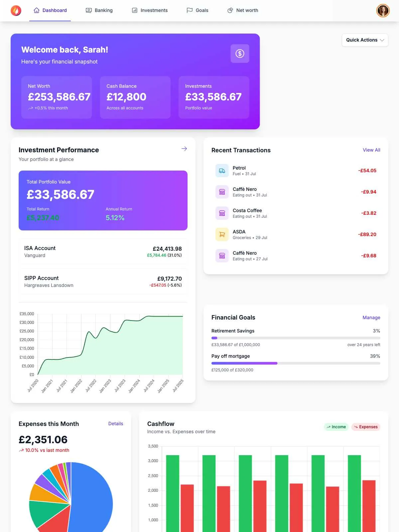399x532 pixels.
Task: Toggle the Expenses series in Cashflow
Action: point(366,427)
